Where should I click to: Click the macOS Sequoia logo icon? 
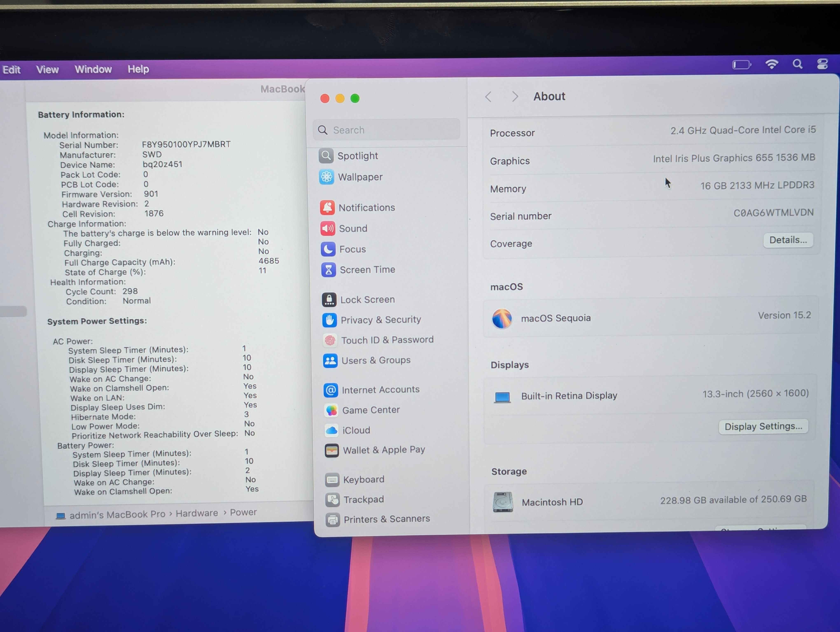pyautogui.click(x=502, y=318)
